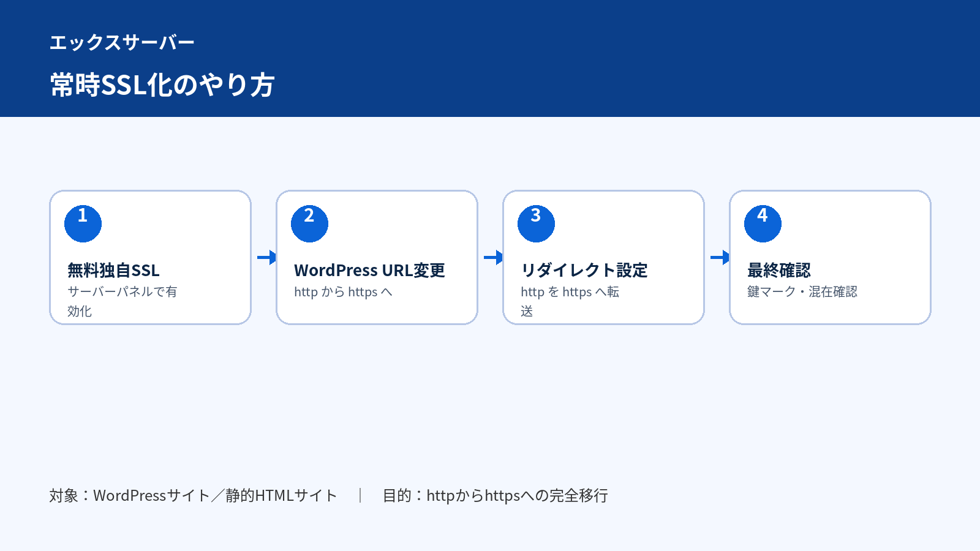The width and height of the screenshot is (980, 551).
Task: Click the card heading "最終確認"
Action: pos(779,270)
